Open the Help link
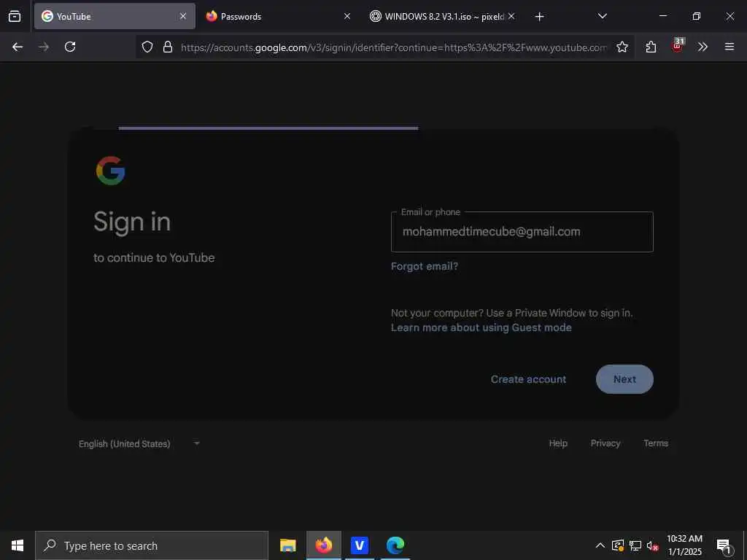 (558, 443)
